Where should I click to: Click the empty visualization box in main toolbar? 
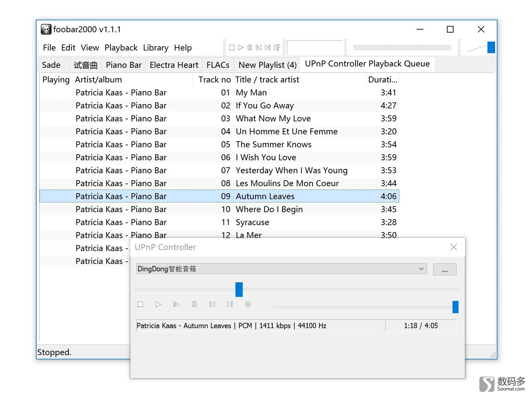click(x=315, y=48)
